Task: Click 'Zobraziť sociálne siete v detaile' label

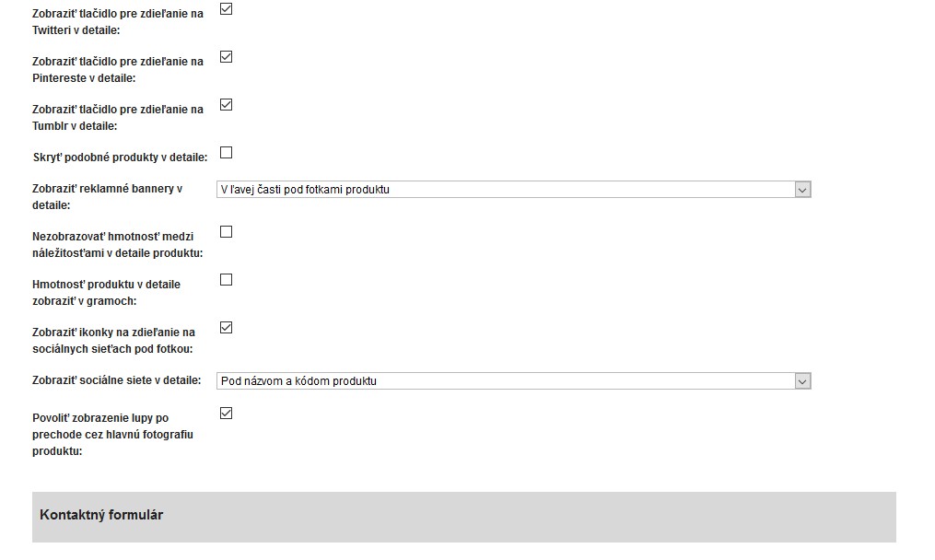Action: (116, 380)
